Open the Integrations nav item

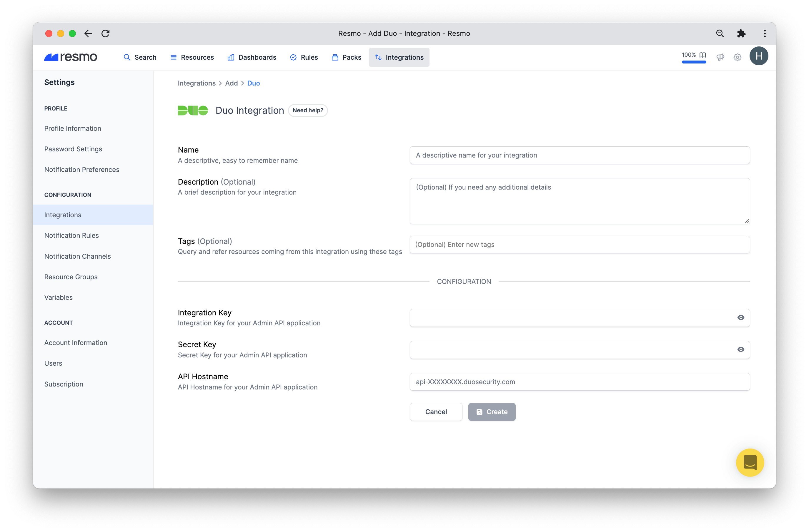399,57
